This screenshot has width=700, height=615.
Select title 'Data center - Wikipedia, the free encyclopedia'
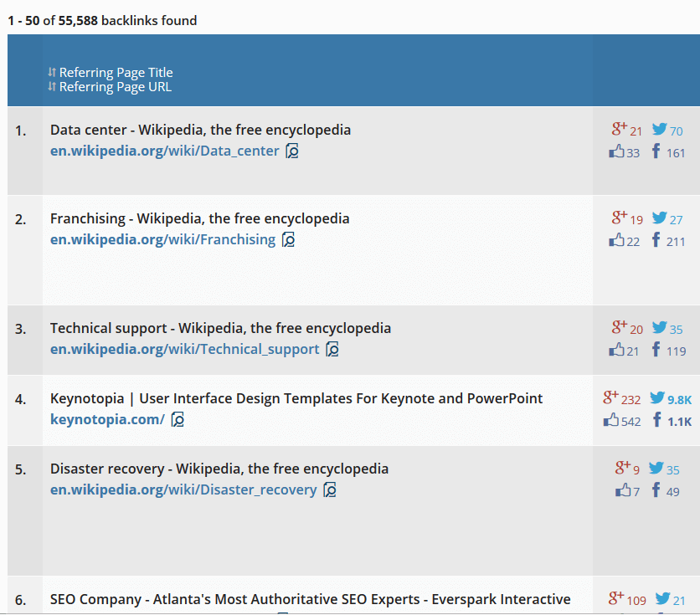200,130
